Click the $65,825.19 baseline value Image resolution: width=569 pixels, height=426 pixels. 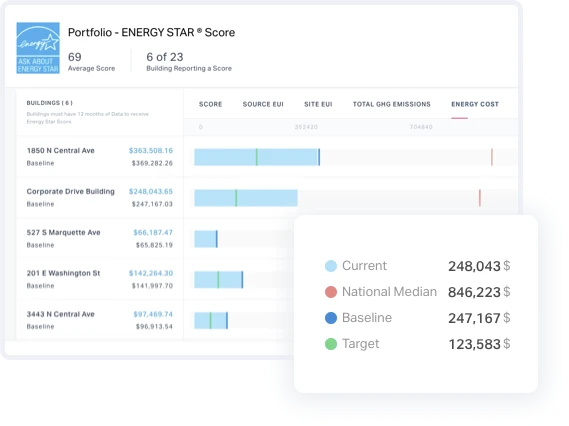[154, 245]
